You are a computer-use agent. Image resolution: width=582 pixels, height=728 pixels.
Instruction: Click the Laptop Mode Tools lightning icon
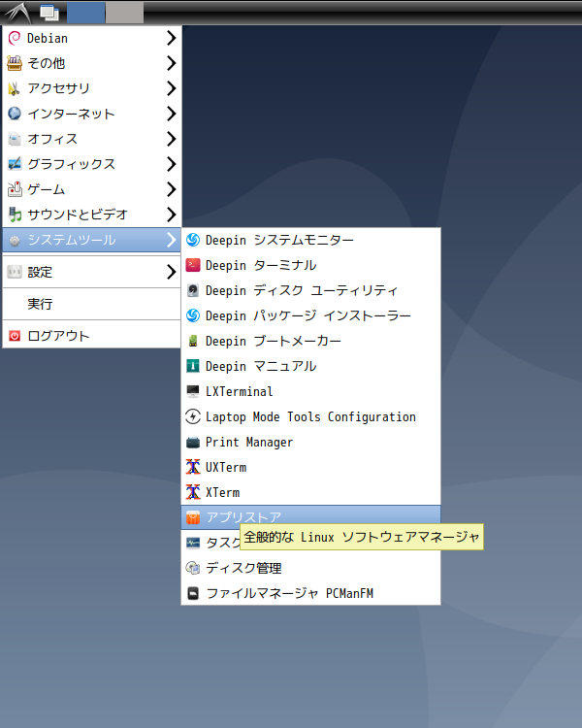(193, 416)
